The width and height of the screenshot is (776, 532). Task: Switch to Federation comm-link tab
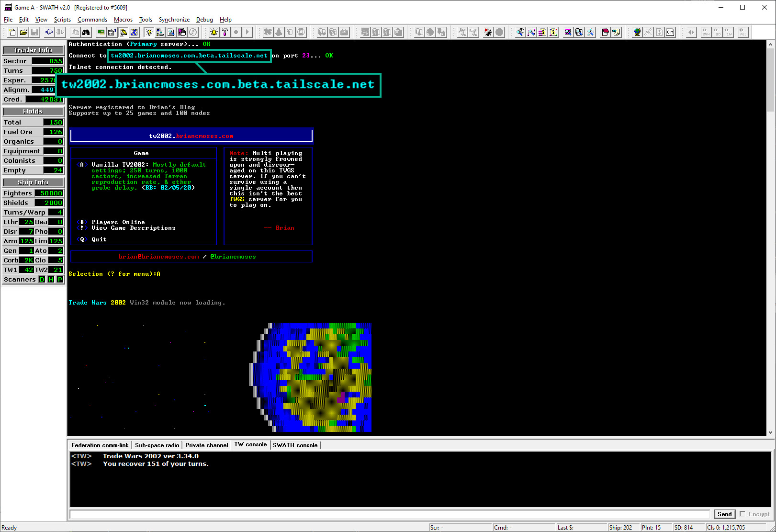point(100,445)
